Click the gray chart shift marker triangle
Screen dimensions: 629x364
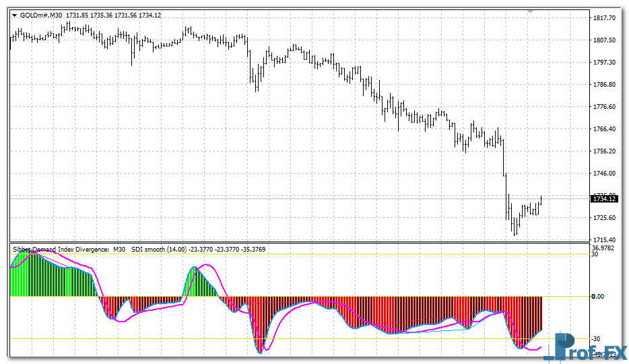click(x=531, y=11)
